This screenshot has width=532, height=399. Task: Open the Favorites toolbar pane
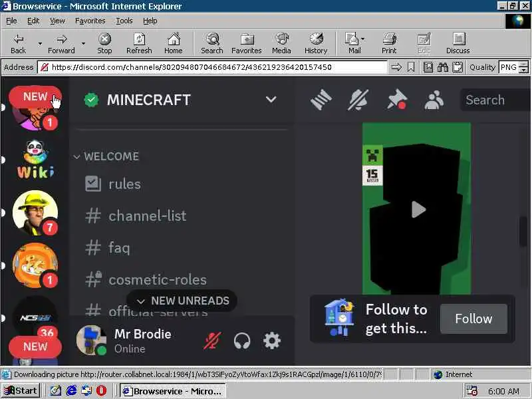click(x=247, y=43)
